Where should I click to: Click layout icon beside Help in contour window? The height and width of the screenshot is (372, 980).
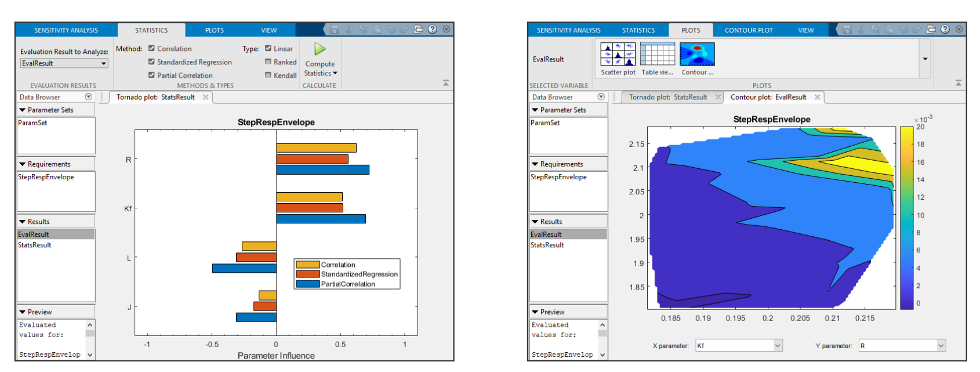[931, 30]
